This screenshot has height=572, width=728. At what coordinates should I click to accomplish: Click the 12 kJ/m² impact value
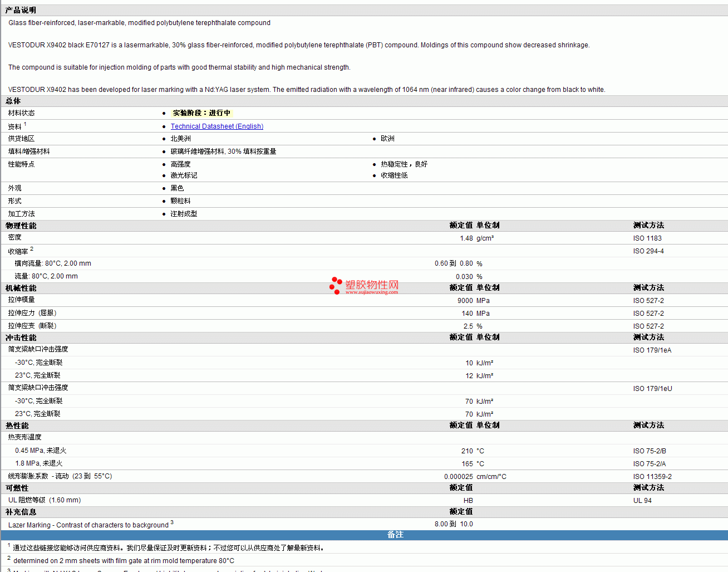pos(479,376)
